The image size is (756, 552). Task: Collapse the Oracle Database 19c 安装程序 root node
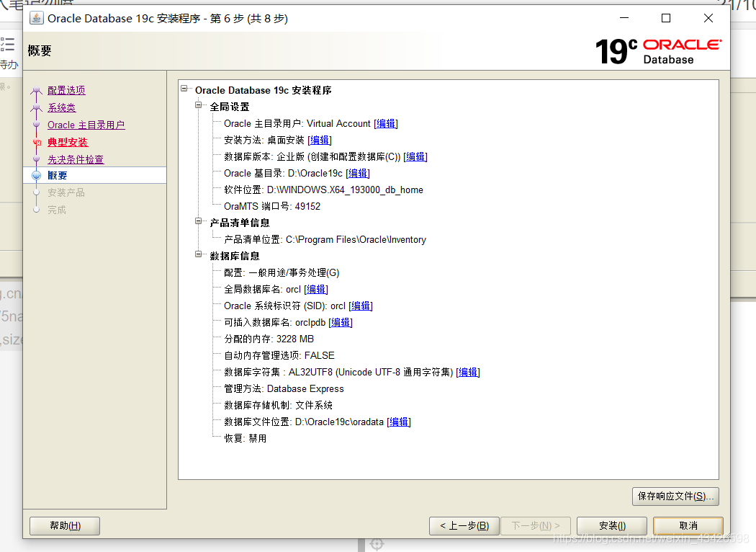(184, 89)
